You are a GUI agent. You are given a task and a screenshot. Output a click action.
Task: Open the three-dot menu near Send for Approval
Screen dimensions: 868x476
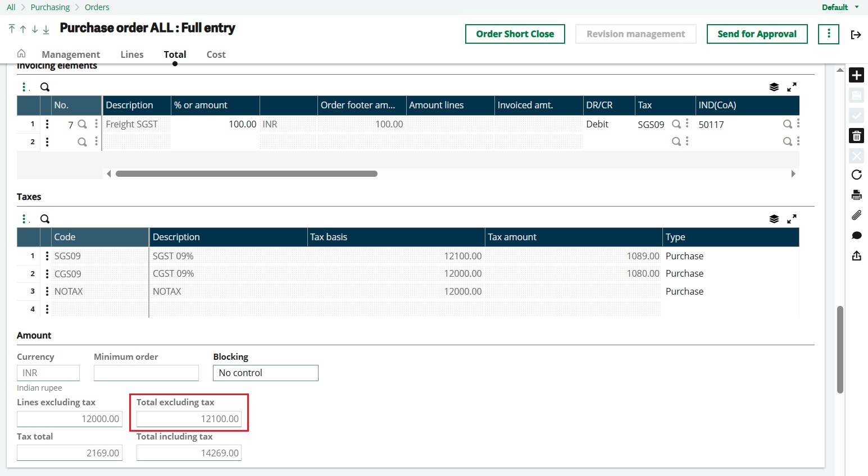[x=828, y=34]
